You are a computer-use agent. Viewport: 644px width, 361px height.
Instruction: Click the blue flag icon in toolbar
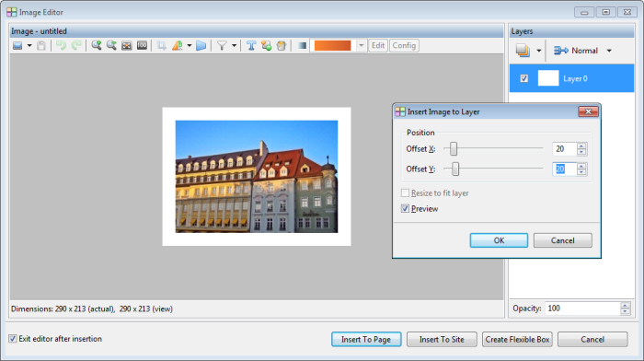[201, 45]
